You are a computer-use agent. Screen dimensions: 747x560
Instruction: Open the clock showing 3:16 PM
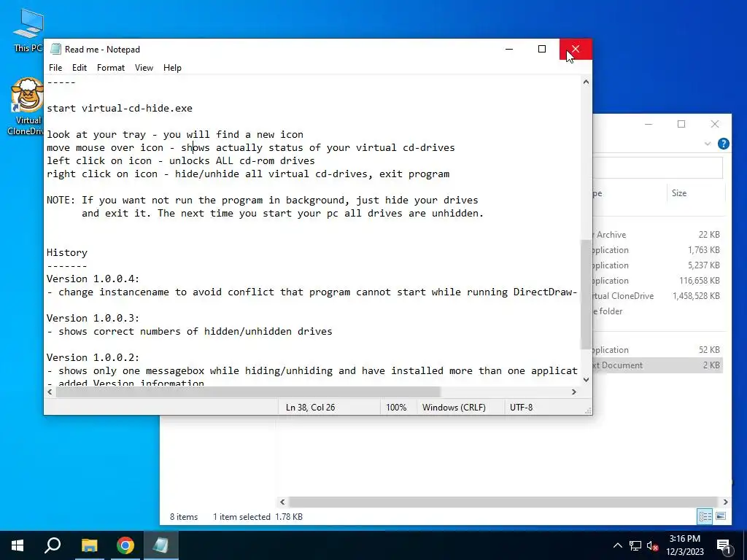(684, 545)
